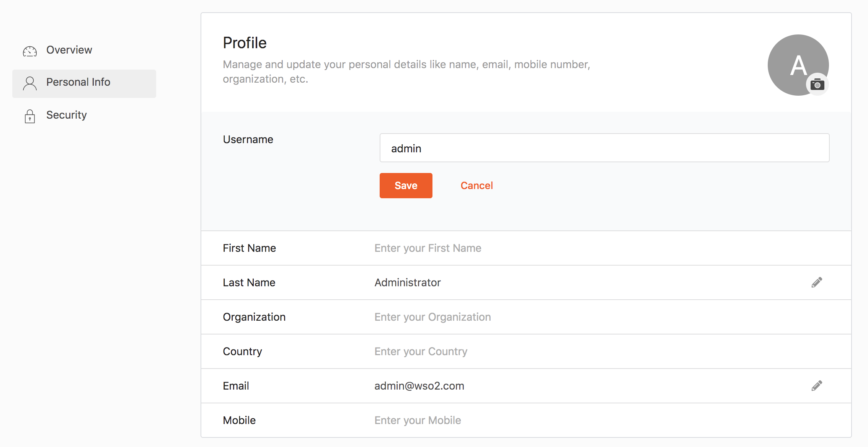Click the Mobile label

coord(239,420)
